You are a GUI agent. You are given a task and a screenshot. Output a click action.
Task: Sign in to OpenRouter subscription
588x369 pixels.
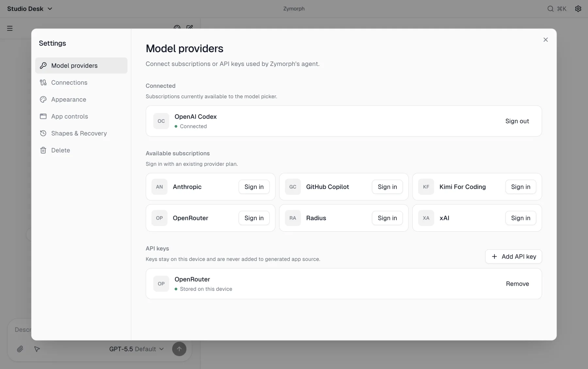point(254,218)
